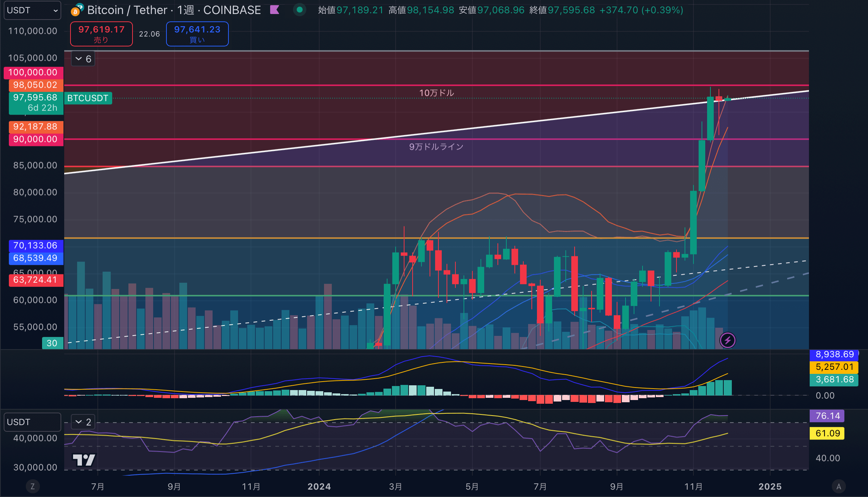Click the 68,539.49 price label
Screen dimensions: 868x497
[x=36, y=258]
